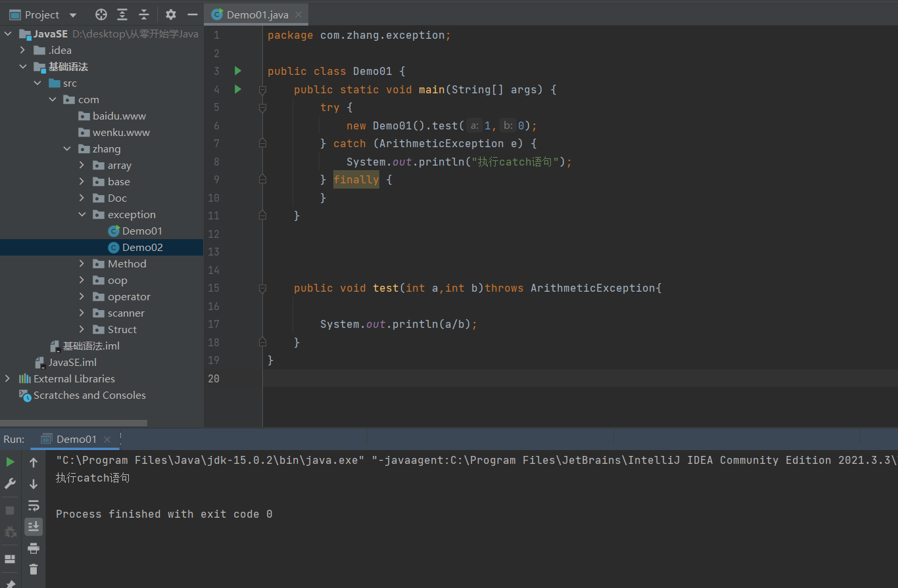
Task: Open the Project view dropdown
Action: point(73,14)
